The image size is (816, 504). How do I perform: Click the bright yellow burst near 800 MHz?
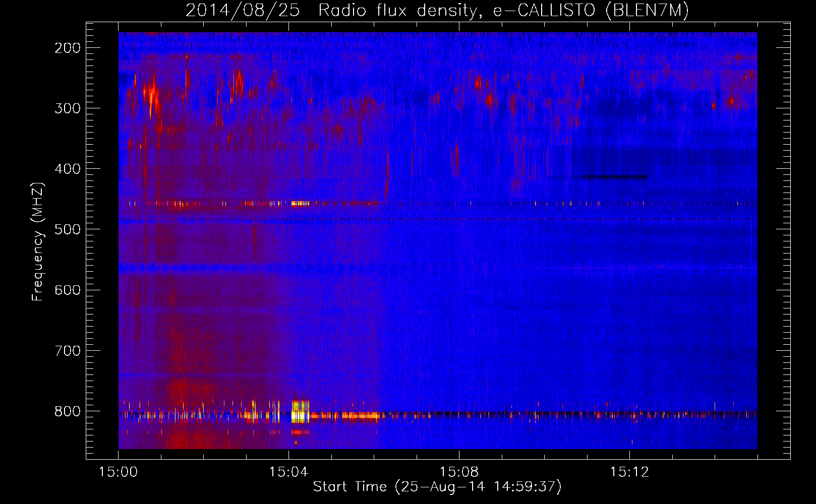coord(301,412)
